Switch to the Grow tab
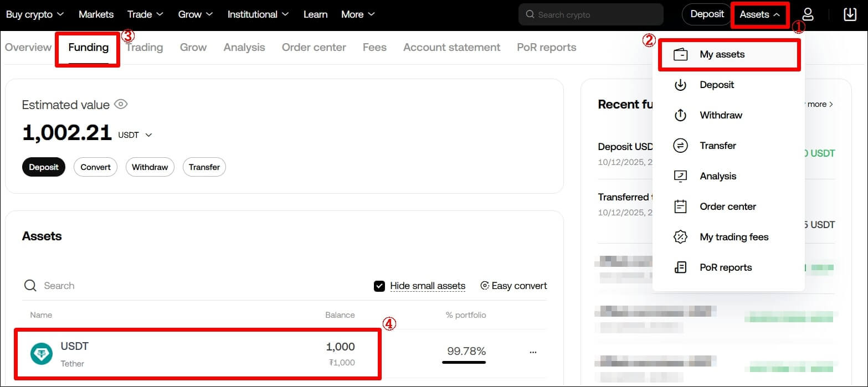The image size is (868, 387). [193, 47]
